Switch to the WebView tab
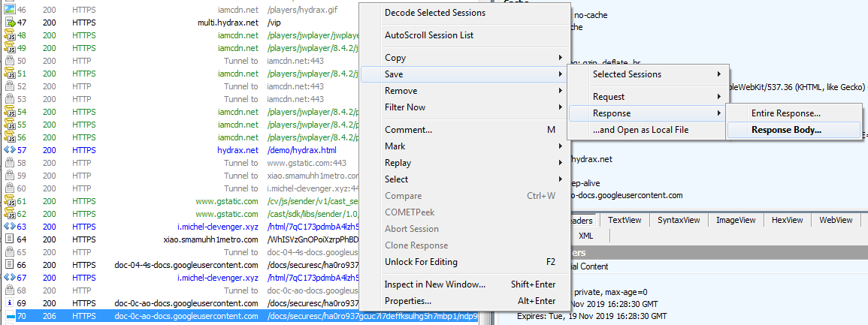 836,220
